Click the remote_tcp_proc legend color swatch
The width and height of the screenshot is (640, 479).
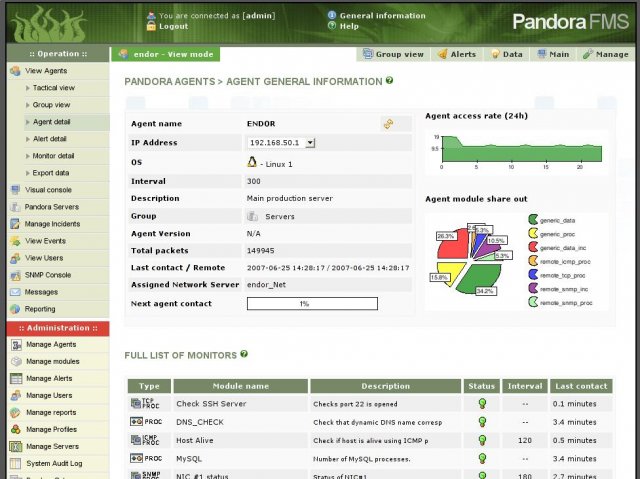point(533,275)
